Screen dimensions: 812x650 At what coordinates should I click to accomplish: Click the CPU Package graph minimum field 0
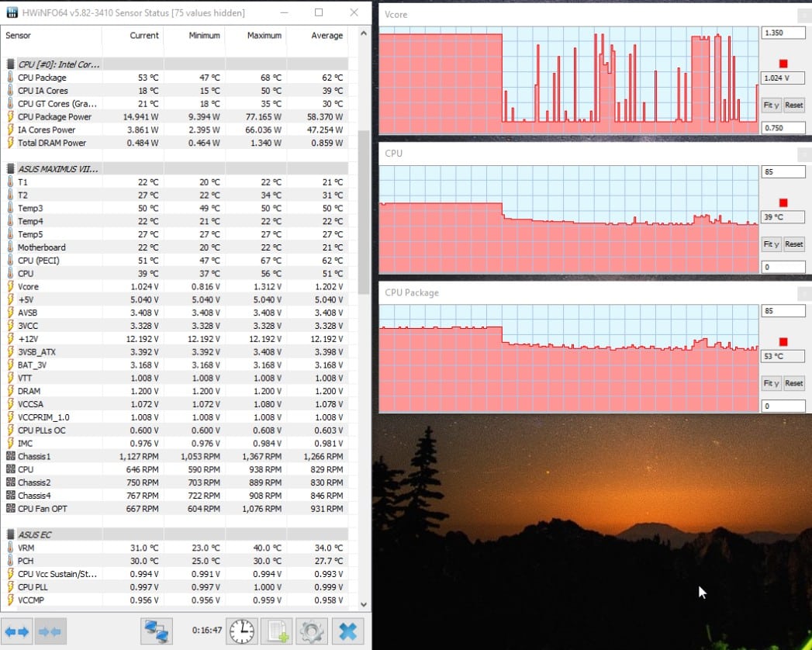[783, 406]
